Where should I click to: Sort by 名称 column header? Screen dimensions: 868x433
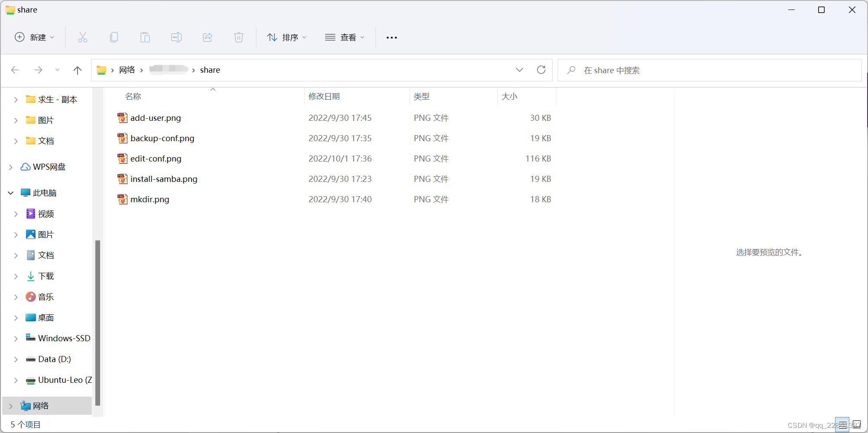[x=133, y=96]
